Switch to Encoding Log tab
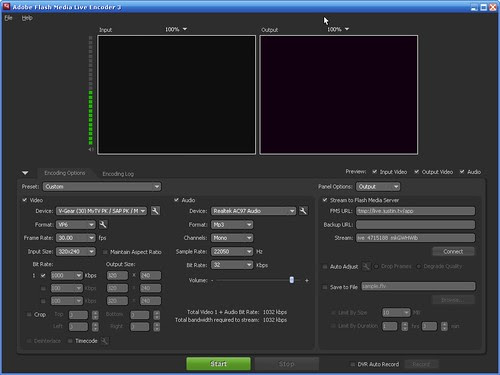This screenshot has width=500, height=375. tap(118, 174)
